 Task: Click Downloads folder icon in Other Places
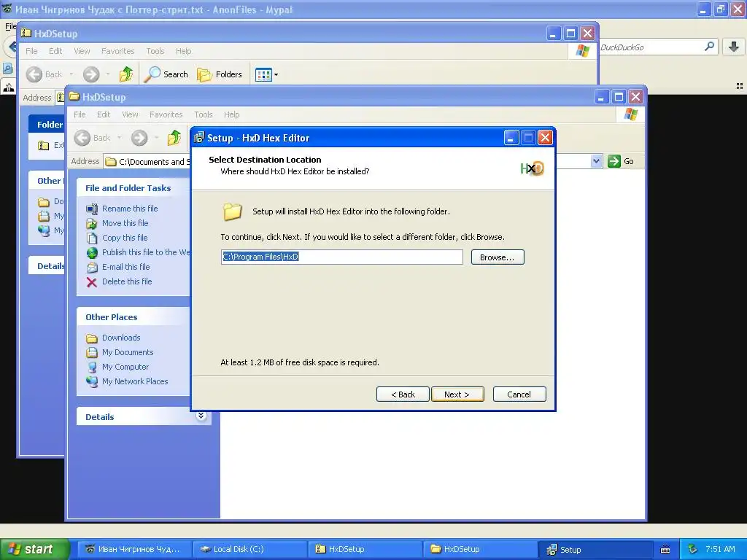92,338
